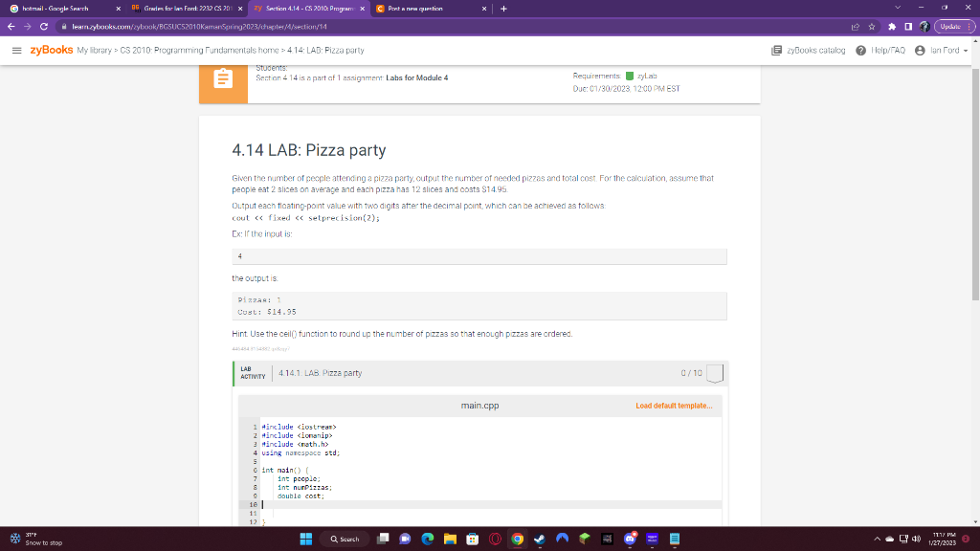The height and width of the screenshot is (551, 980).
Task: Open the zyBooks hamburger menu
Action: pos(17,51)
